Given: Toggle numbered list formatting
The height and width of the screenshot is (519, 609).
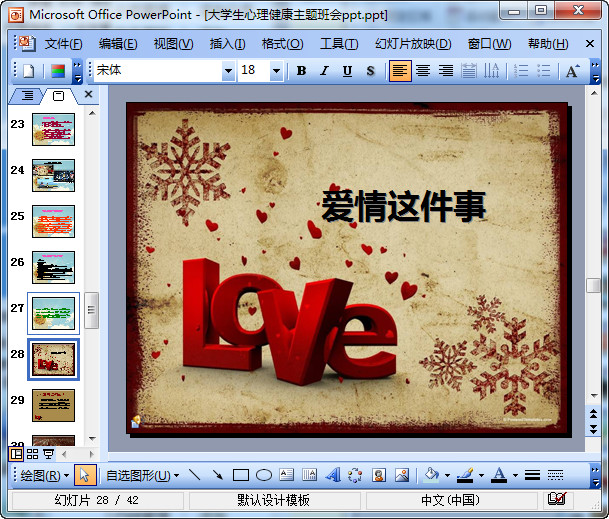Looking at the screenshot, I should 521,71.
